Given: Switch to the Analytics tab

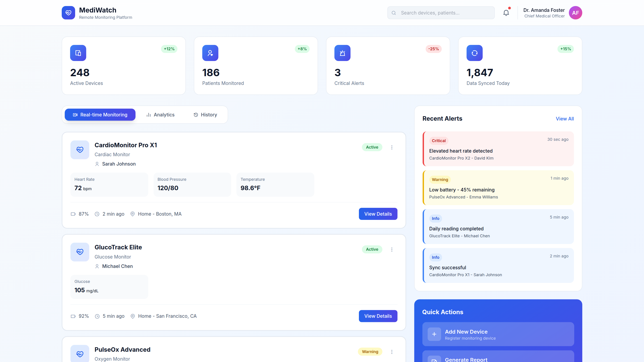Looking at the screenshot, I should (160, 115).
